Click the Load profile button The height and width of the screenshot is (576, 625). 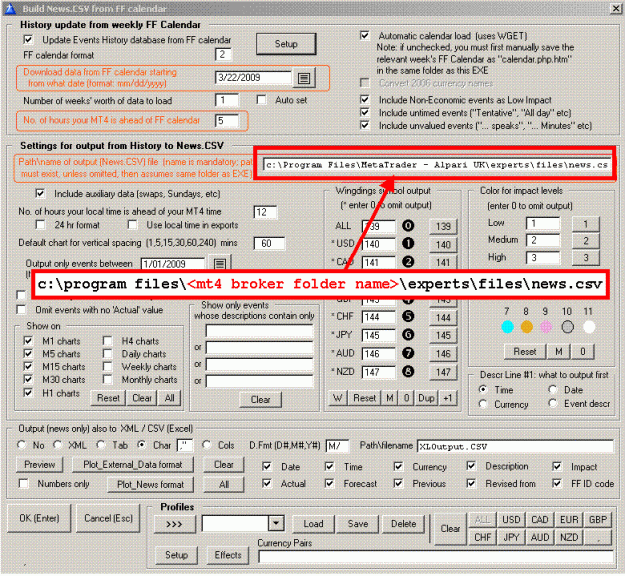coord(313,524)
